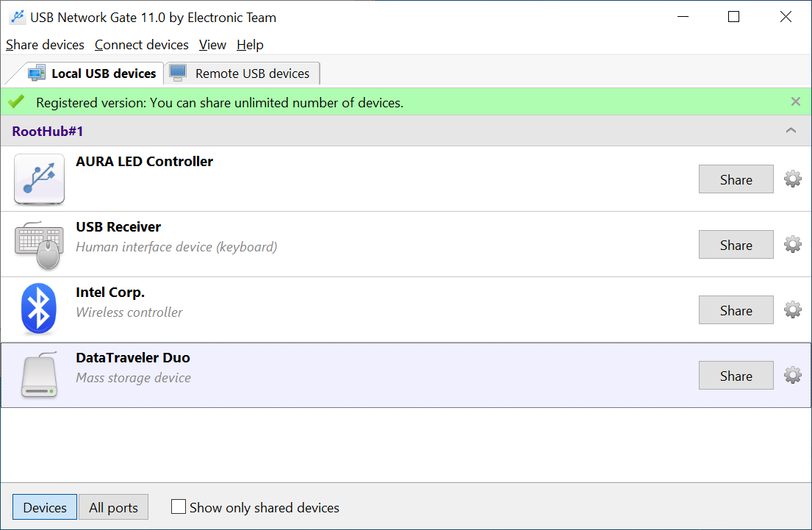This screenshot has width=812, height=530.
Task: Open the Connect devices menu
Action: (x=141, y=45)
